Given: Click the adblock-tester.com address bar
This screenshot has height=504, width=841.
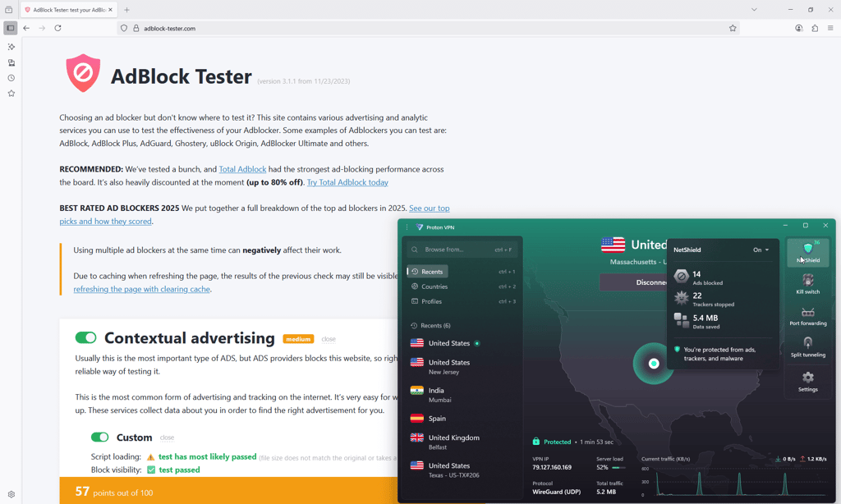Looking at the screenshot, I should (428, 28).
